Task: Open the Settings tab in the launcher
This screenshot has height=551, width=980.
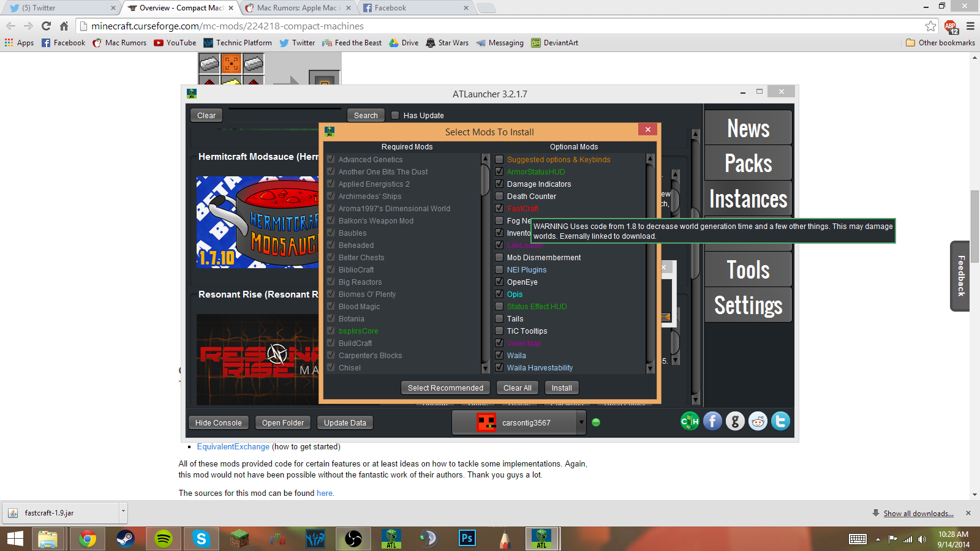Action: click(748, 305)
